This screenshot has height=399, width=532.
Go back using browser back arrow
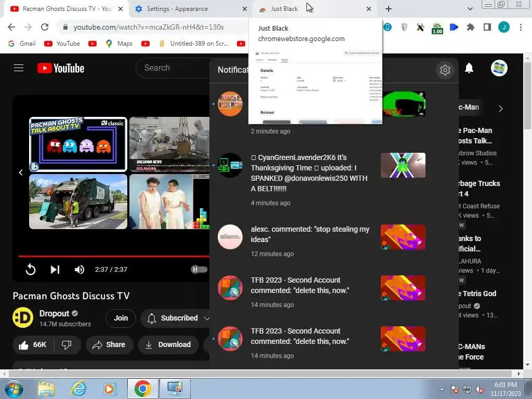(11, 27)
